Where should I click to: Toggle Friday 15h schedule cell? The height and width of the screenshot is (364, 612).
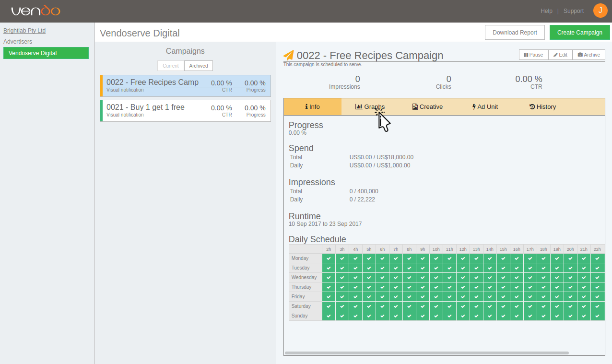(x=503, y=296)
